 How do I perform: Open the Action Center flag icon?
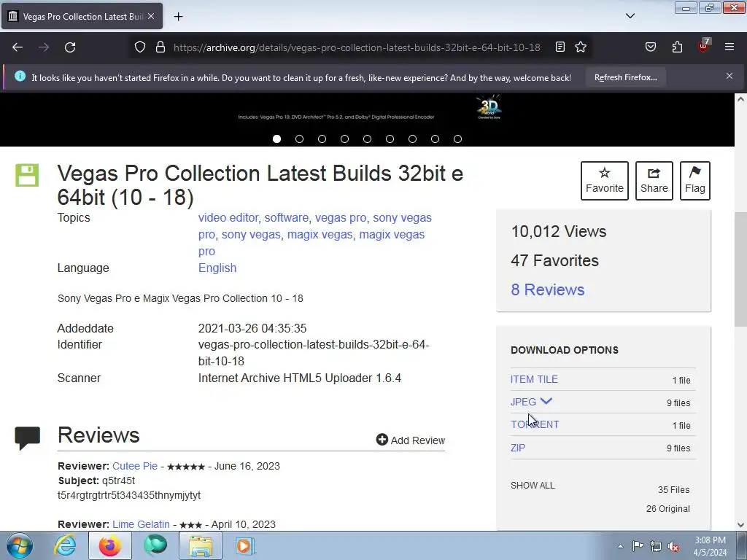click(638, 546)
